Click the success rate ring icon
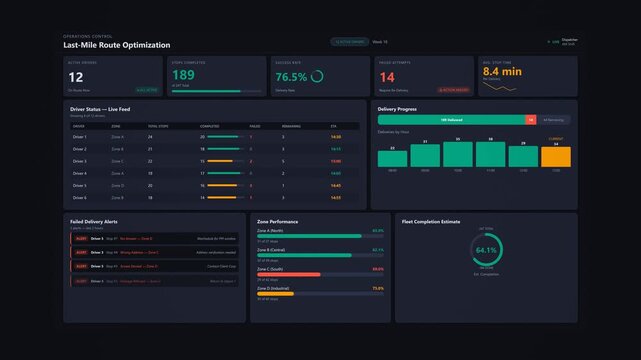This screenshot has width=641, height=360. click(x=317, y=76)
